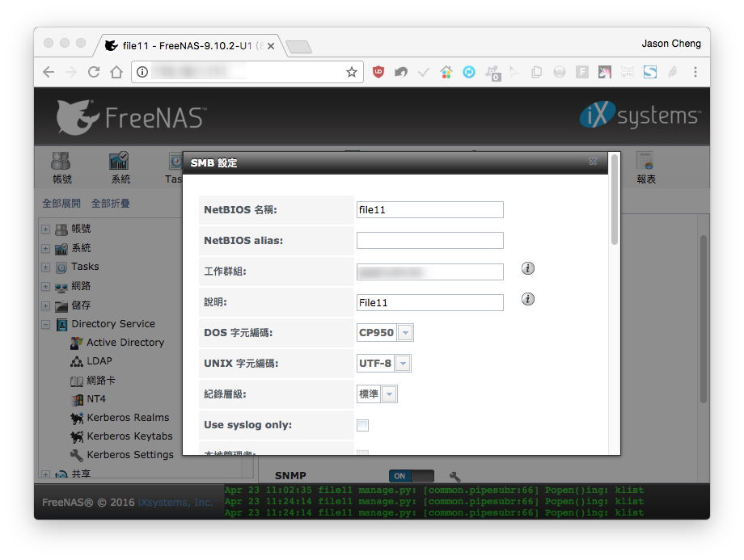Viewport: 744px width, 560px height.
Task: Click the SNMP wrench settings icon
Action: point(454,476)
